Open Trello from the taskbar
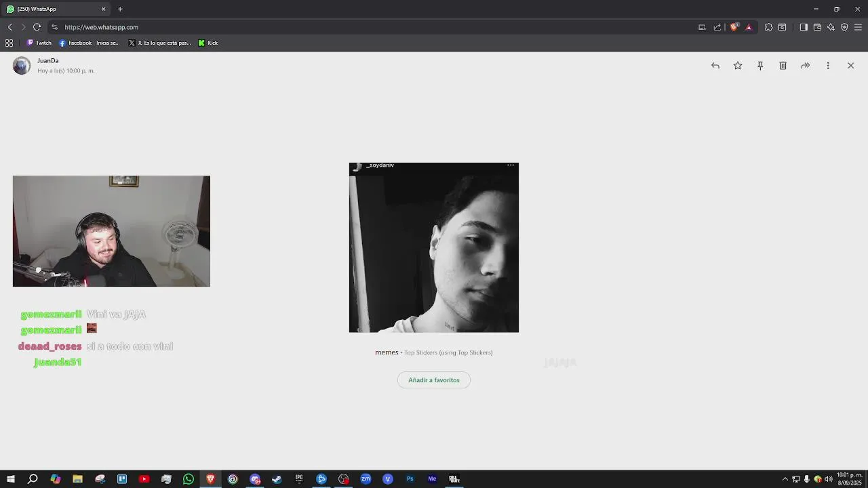Screen dimensions: 868x488 pyautogui.click(x=122, y=479)
